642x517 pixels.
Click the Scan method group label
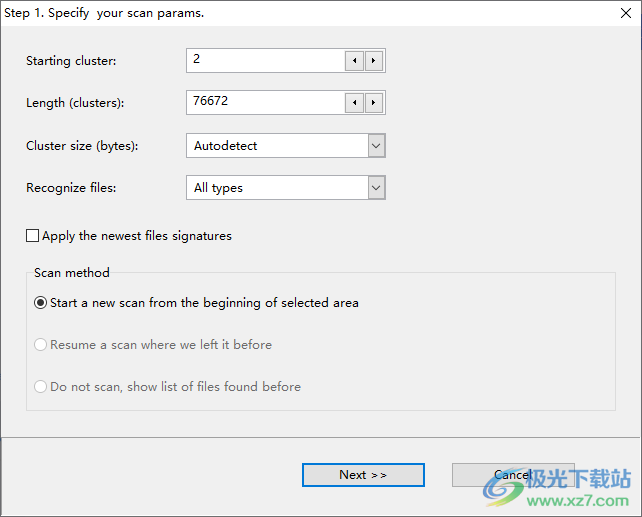(72, 273)
